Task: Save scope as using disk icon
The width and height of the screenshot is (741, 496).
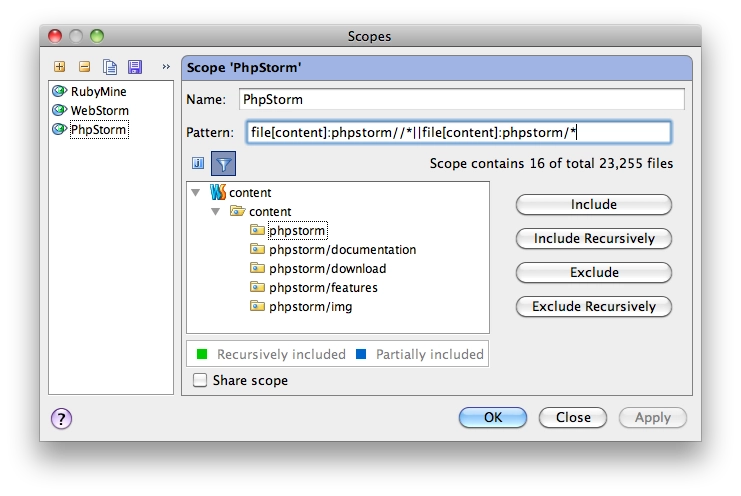Action: [135, 67]
